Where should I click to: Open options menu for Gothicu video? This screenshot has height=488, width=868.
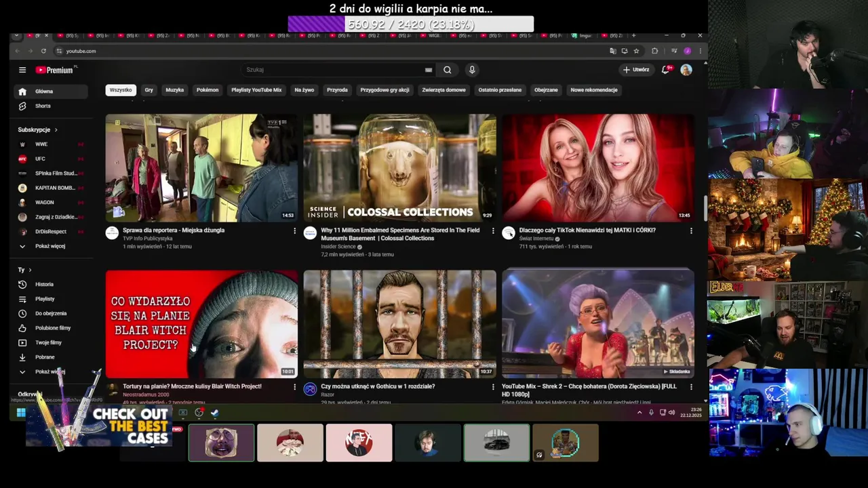point(493,387)
